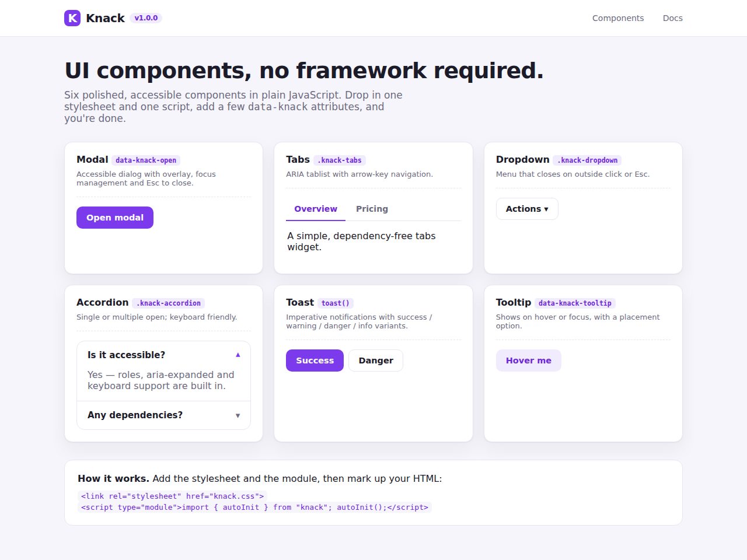Switch to the Pricing tab

point(372,209)
